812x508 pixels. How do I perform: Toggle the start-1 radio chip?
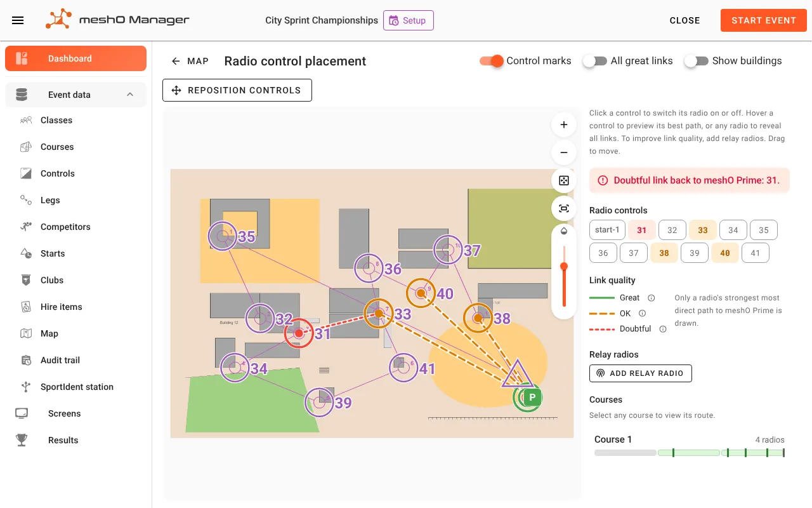(x=607, y=230)
